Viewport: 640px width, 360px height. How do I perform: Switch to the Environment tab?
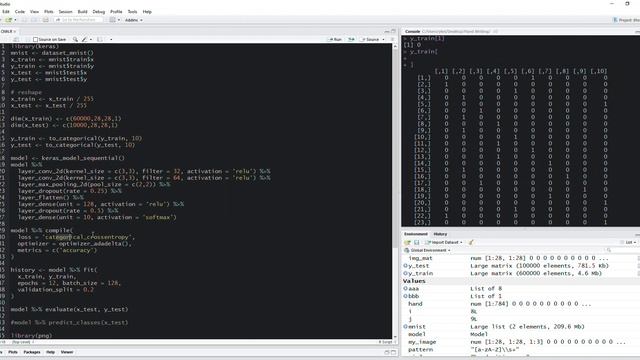pyautogui.click(x=416, y=234)
